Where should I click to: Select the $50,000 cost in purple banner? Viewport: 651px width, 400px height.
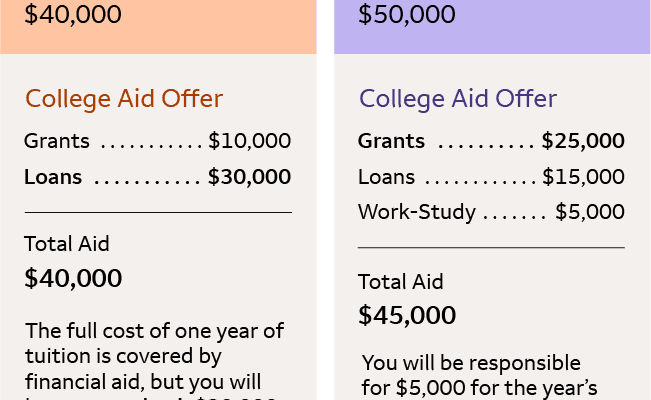tap(407, 14)
